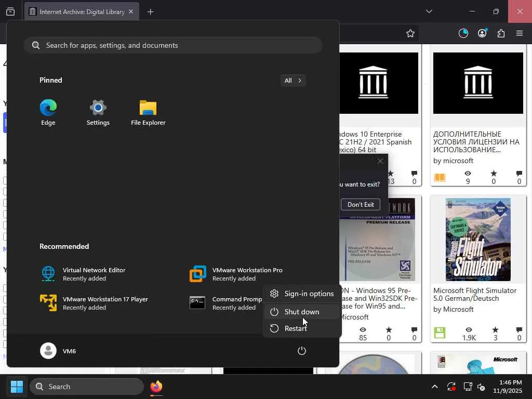
Task: Close the exit confirmation dialog
Action: (380, 161)
